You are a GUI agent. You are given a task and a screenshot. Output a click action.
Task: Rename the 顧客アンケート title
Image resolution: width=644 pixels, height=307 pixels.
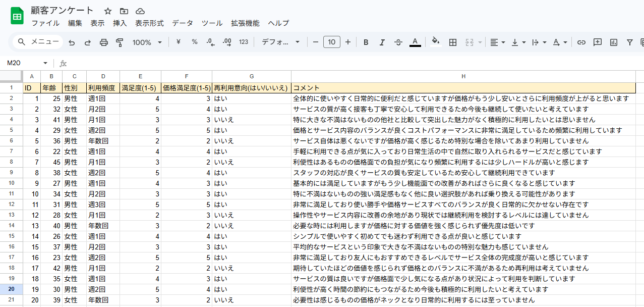click(62, 11)
